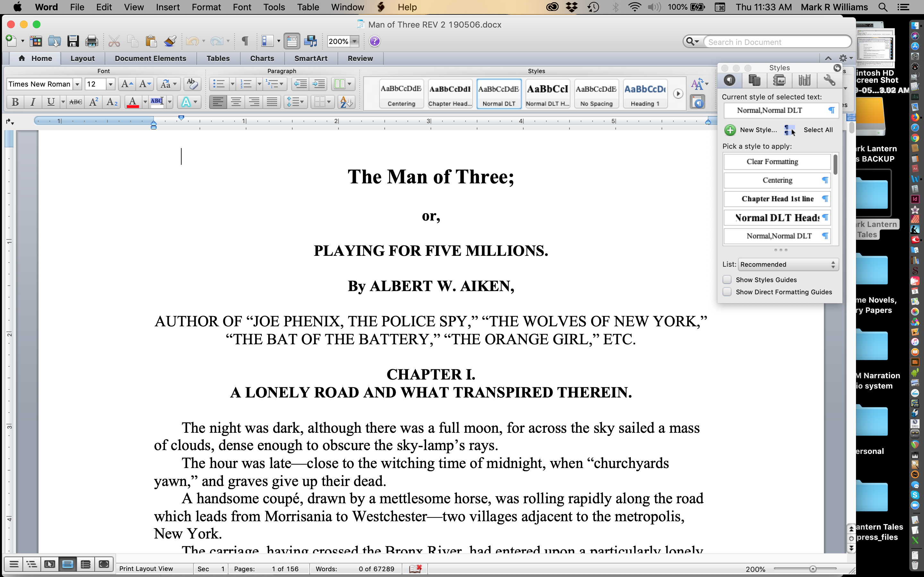Viewport: 924px width, 577px height.
Task: Click the bulleted list icon
Action: point(219,84)
